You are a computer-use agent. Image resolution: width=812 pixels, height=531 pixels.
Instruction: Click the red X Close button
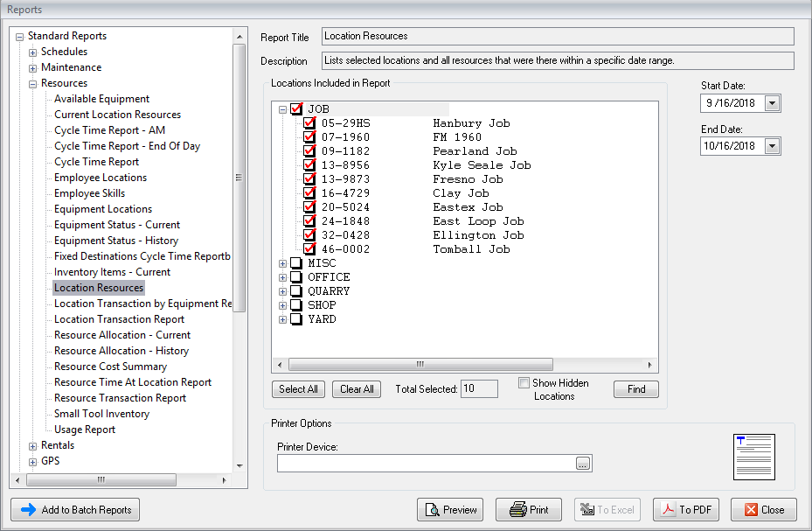[x=763, y=510]
